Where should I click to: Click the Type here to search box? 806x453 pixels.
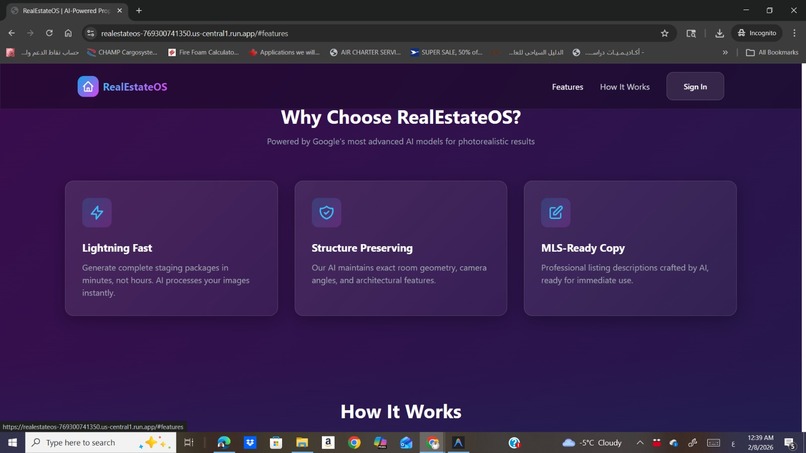(101, 443)
